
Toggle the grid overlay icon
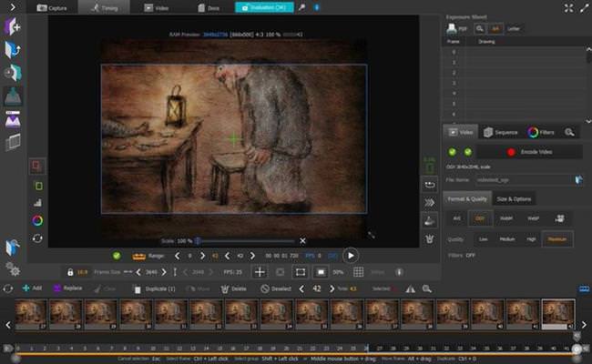[x=358, y=272]
